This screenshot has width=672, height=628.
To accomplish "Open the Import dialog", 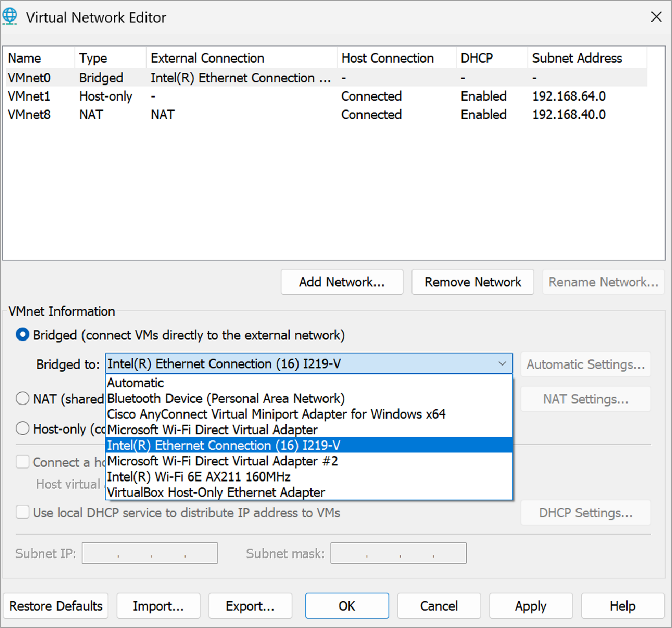I will pyautogui.click(x=158, y=606).
